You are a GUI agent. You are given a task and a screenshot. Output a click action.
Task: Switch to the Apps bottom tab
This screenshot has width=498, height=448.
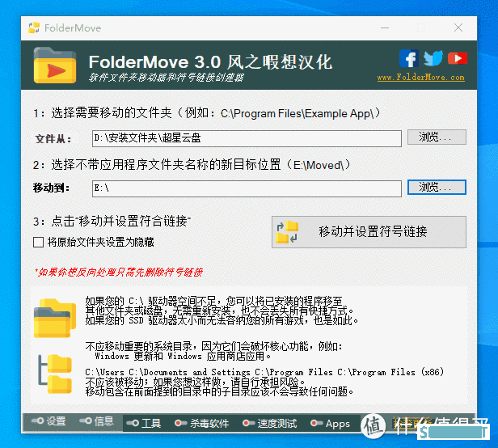(331, 423)
